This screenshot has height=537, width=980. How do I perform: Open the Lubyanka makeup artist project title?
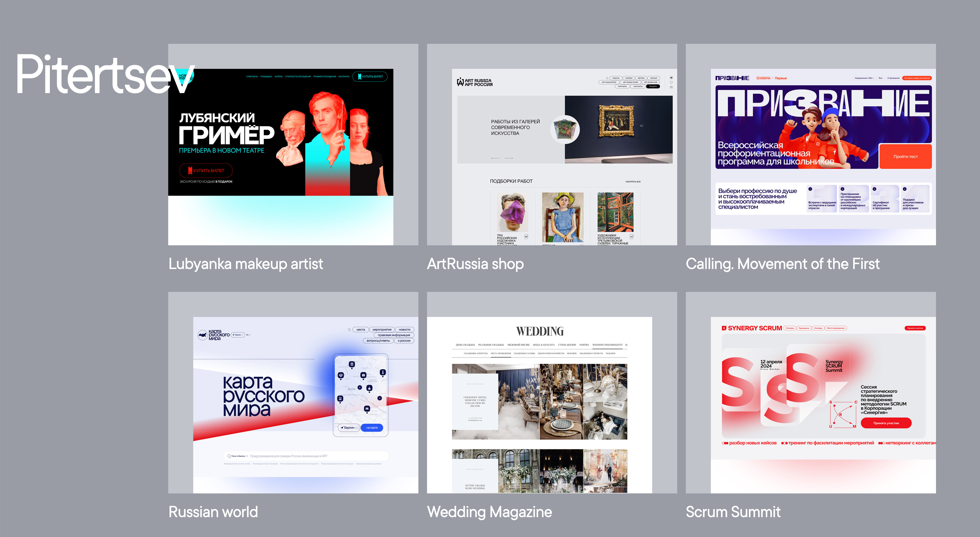246,264
